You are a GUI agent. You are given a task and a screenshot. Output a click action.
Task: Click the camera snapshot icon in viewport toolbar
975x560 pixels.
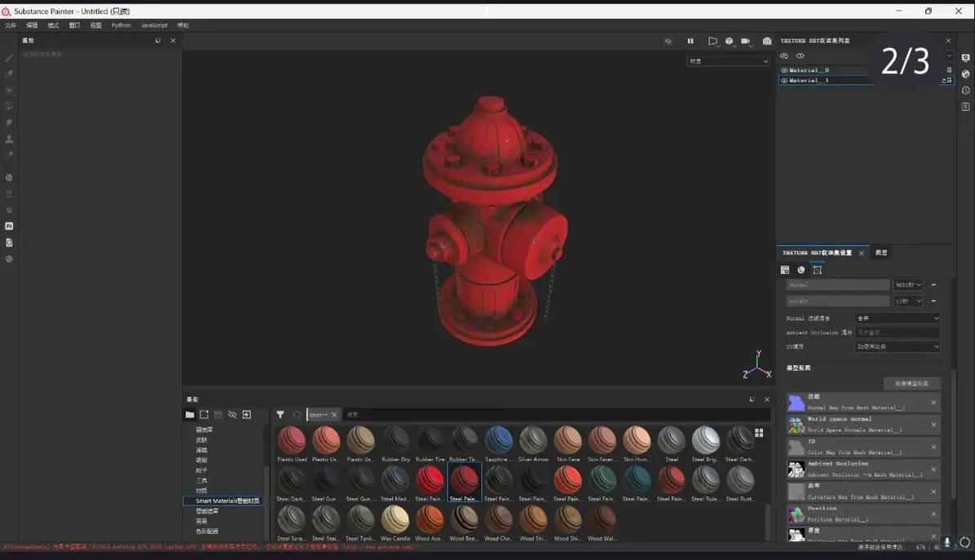(766, 41)
